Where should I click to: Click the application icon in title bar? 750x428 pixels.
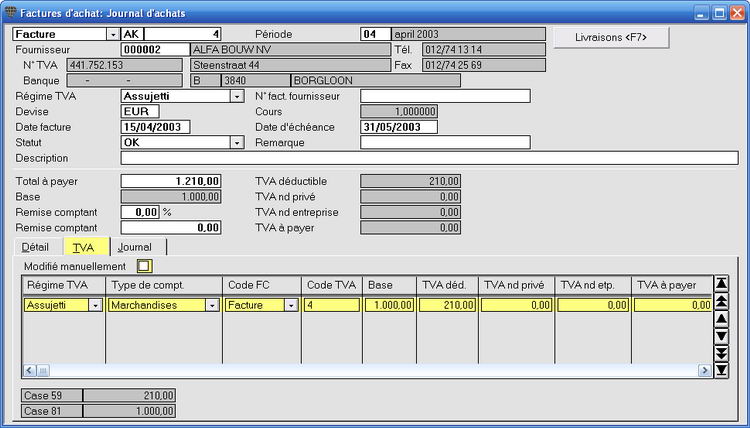tap(10, 12)
